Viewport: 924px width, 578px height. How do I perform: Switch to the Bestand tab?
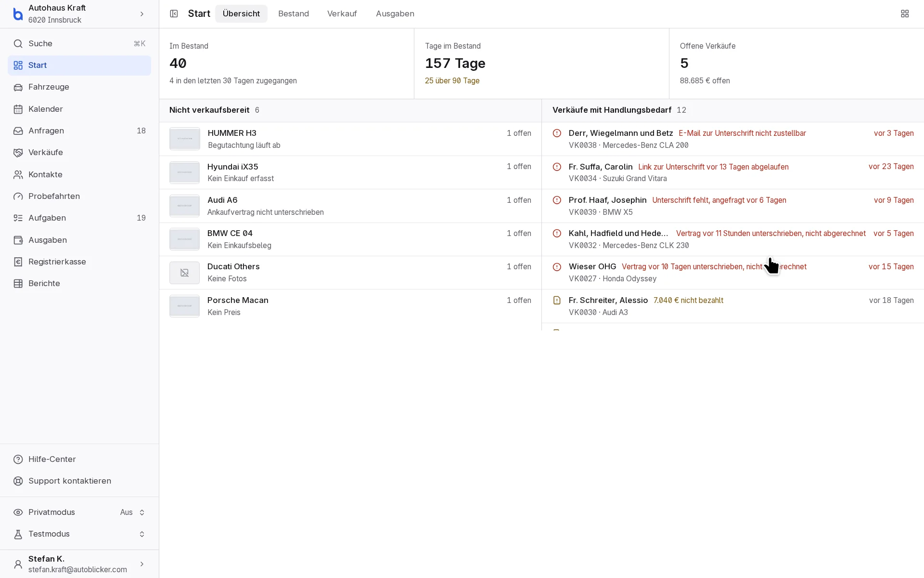[x=294, y=13]
